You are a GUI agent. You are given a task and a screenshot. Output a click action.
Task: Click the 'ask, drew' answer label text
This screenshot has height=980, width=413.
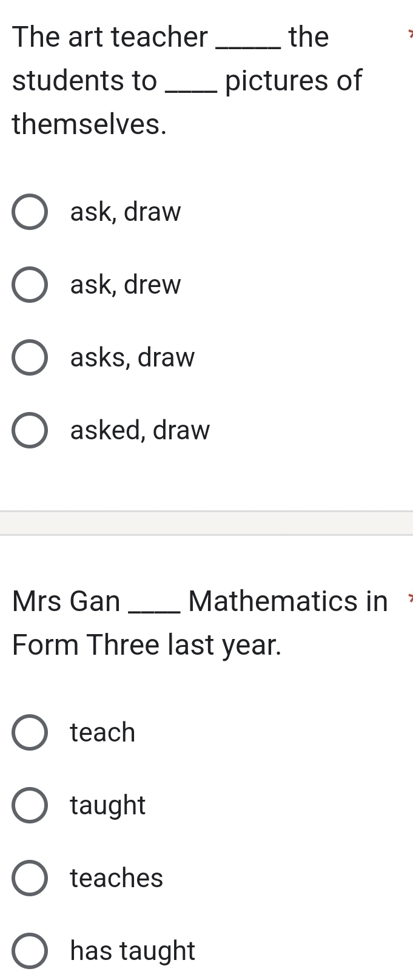(x=126, y=285)
